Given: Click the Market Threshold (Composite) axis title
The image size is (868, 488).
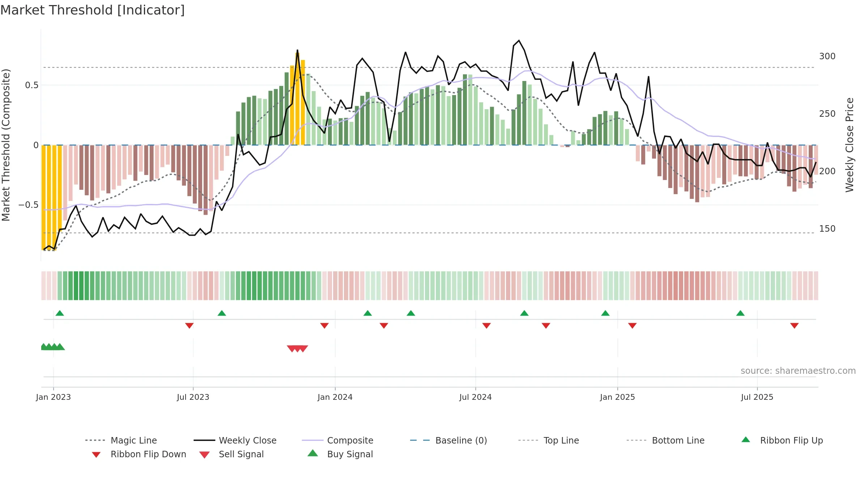Looking at the screenshot, I should coord(6,145).
